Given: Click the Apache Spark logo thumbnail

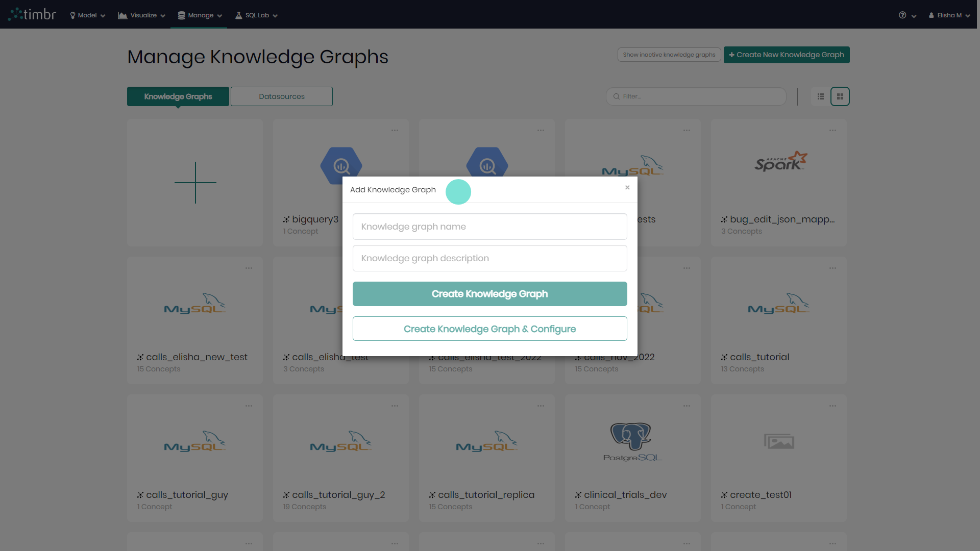Looking at the screenshot, I should (780, 162).
